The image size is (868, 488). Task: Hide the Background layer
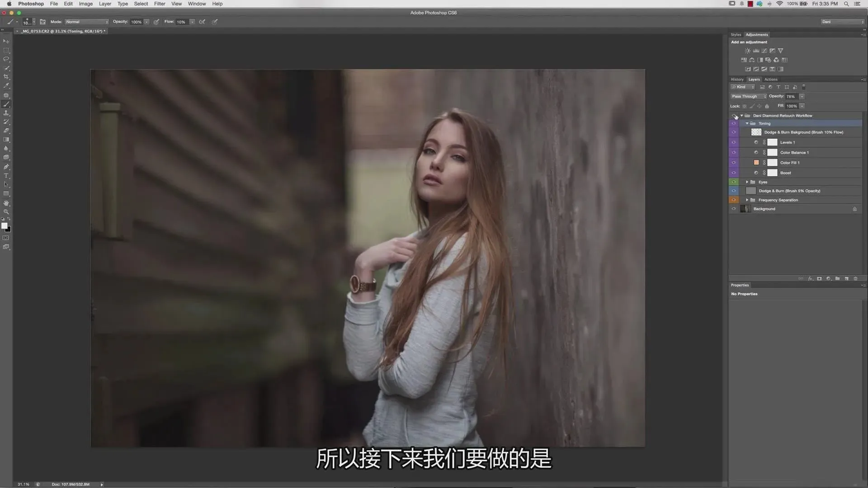734,209
